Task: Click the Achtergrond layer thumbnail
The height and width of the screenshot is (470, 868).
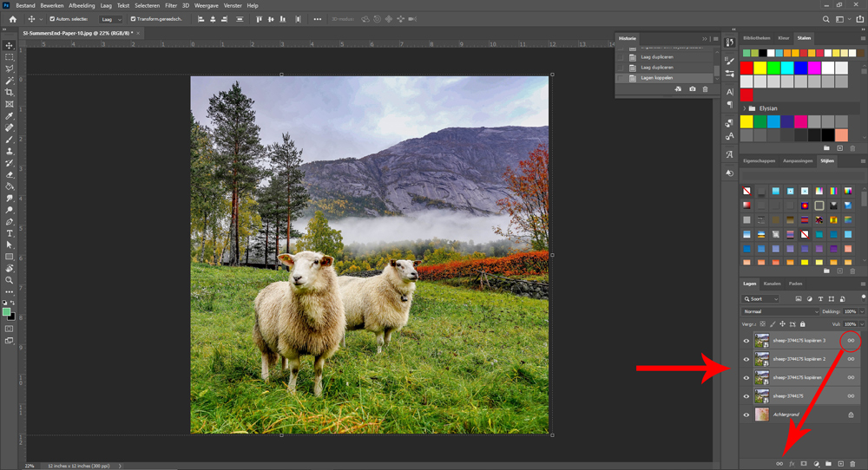Action: (x=762, y=415)
